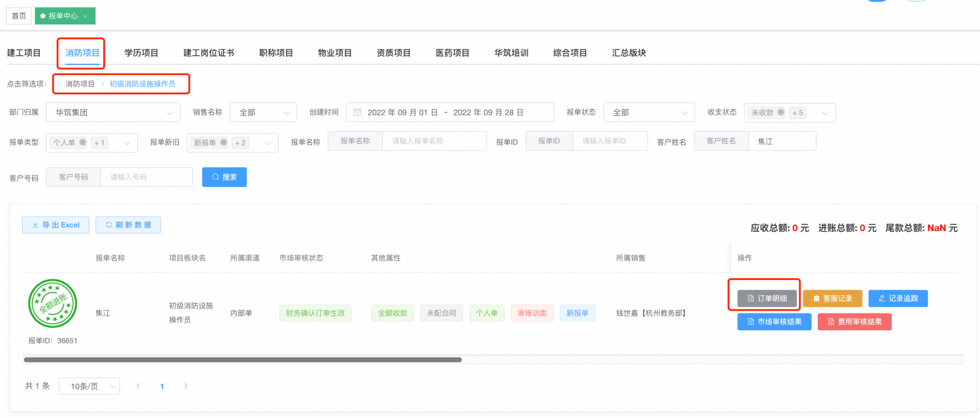
Task: Switch to the 学历项目 tab
Action: click(x=141, y=53)
